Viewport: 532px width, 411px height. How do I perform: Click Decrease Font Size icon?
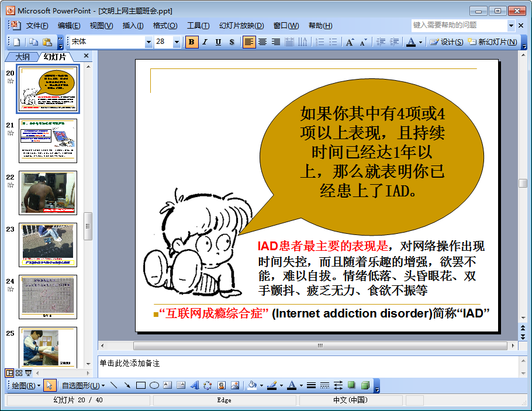[364, 42]
